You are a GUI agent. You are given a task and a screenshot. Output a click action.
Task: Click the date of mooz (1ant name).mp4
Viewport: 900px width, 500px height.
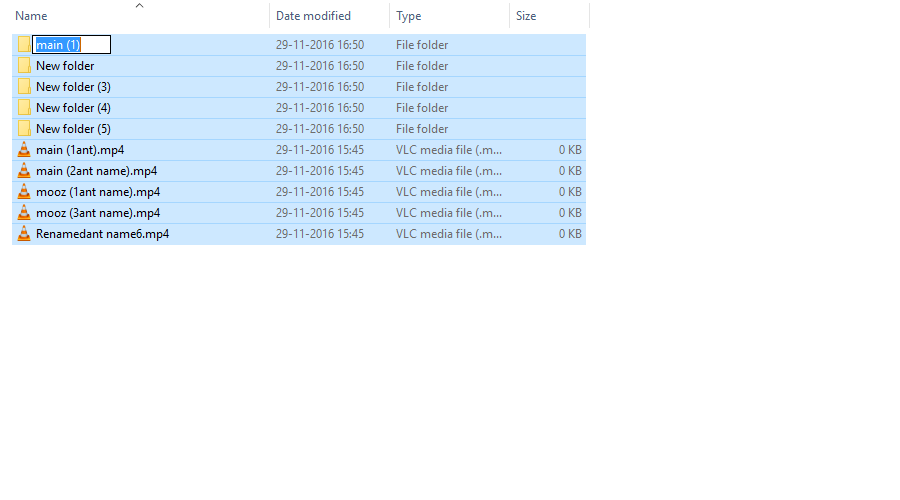click(319, 192)
